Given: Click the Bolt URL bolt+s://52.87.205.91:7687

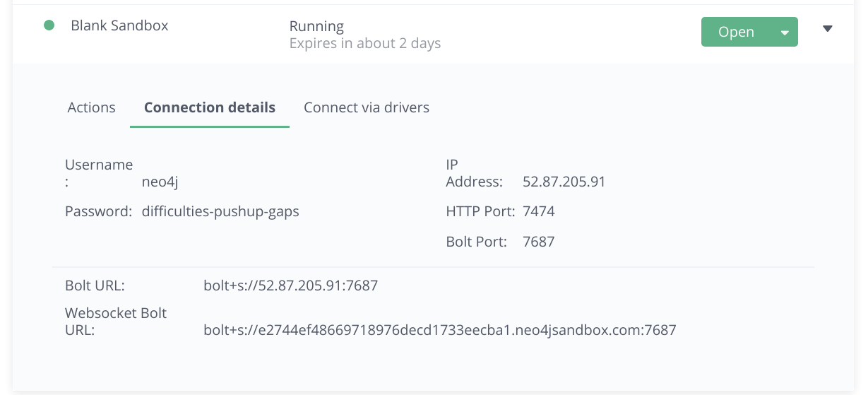Looking at the screenshot, I should point(290,285).
